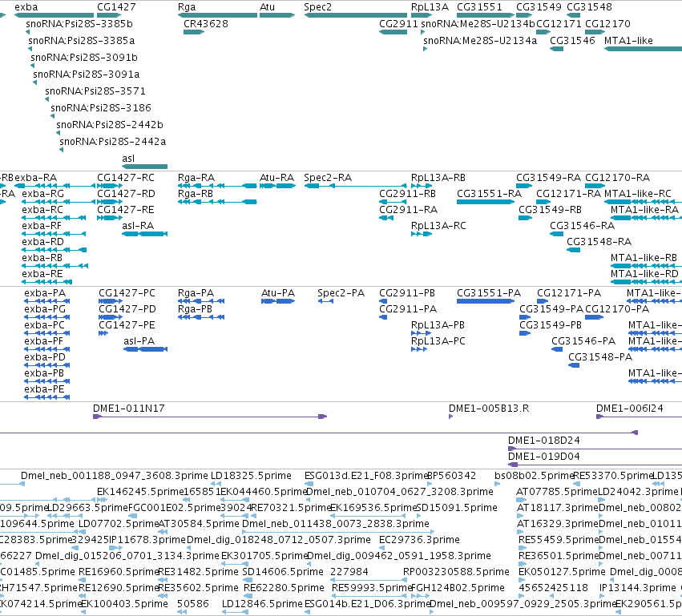Viewport: 682px width, 616px height.
Task: Select transcript Rga-RB label
Action: coord(196,194)
